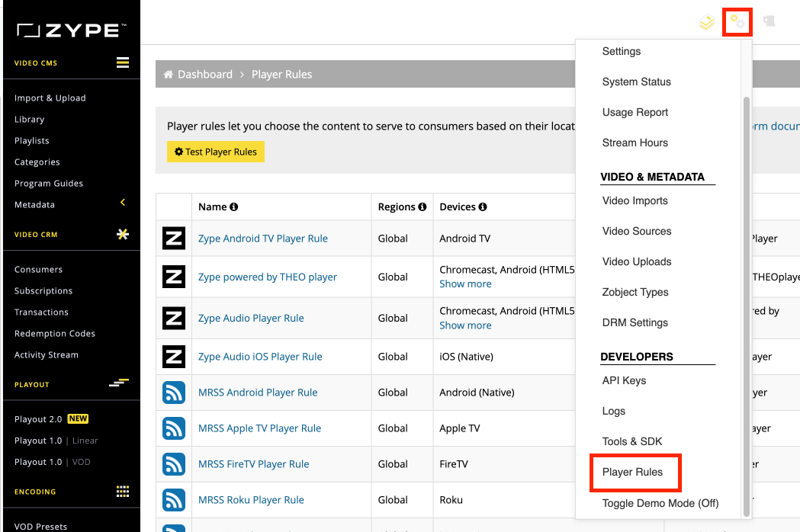800x532 pixels.
Task: Click Z icon for Zype Android TV rule
Action: 174,239
